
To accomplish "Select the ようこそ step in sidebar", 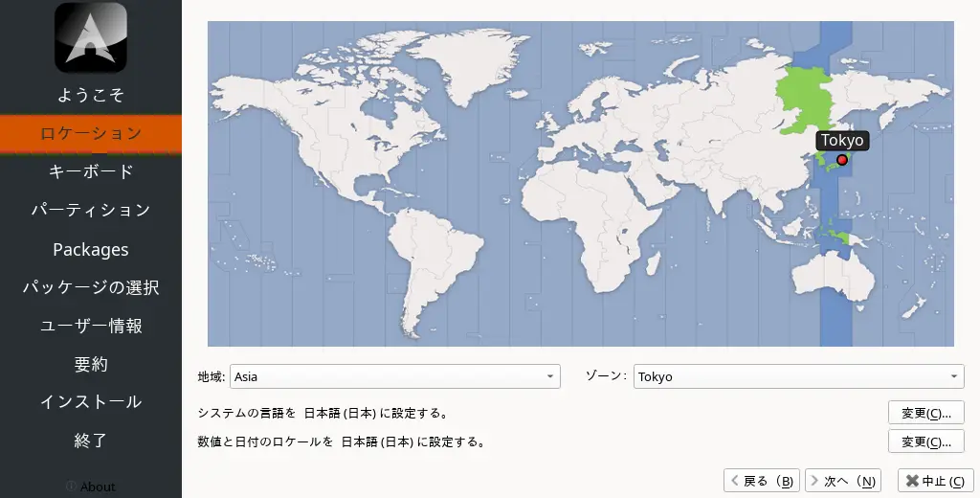I will coord(91,95).
